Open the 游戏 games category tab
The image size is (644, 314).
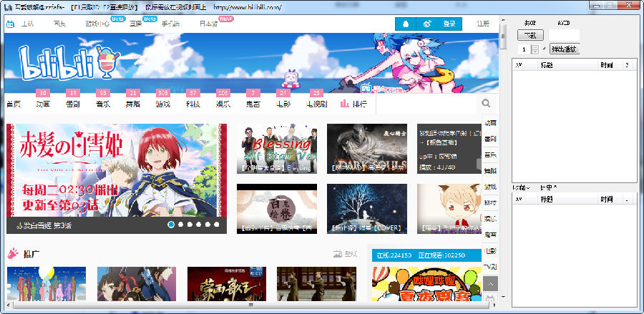[162, 104]
